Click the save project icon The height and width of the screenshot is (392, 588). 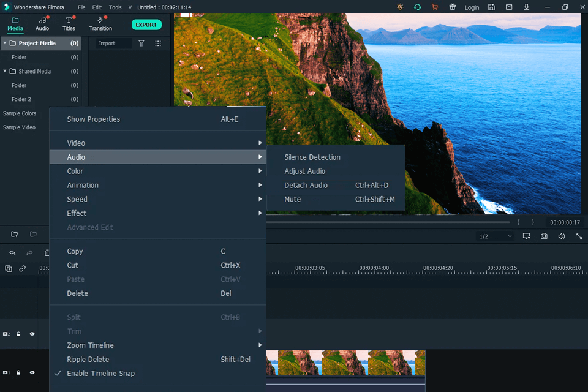tap(492, 7)
